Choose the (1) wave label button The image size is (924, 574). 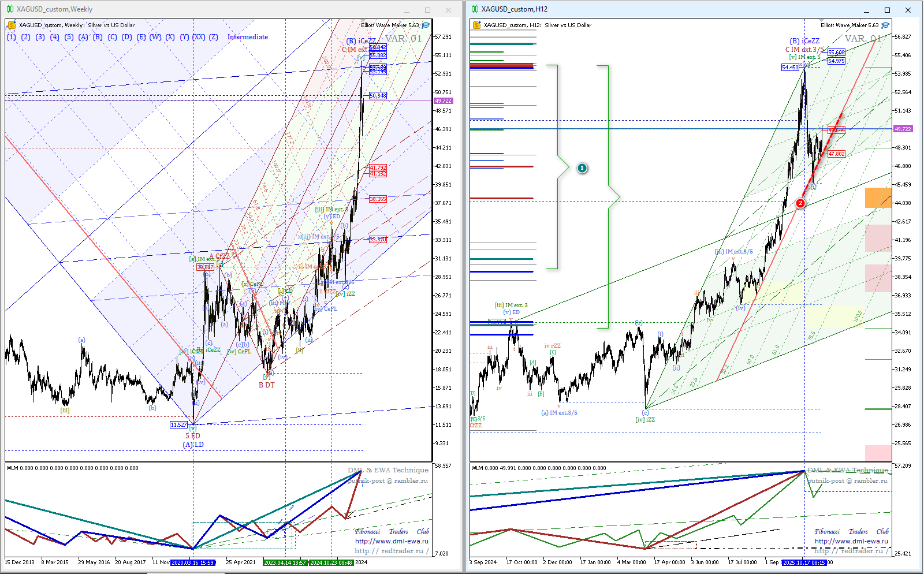coord(12,37)
